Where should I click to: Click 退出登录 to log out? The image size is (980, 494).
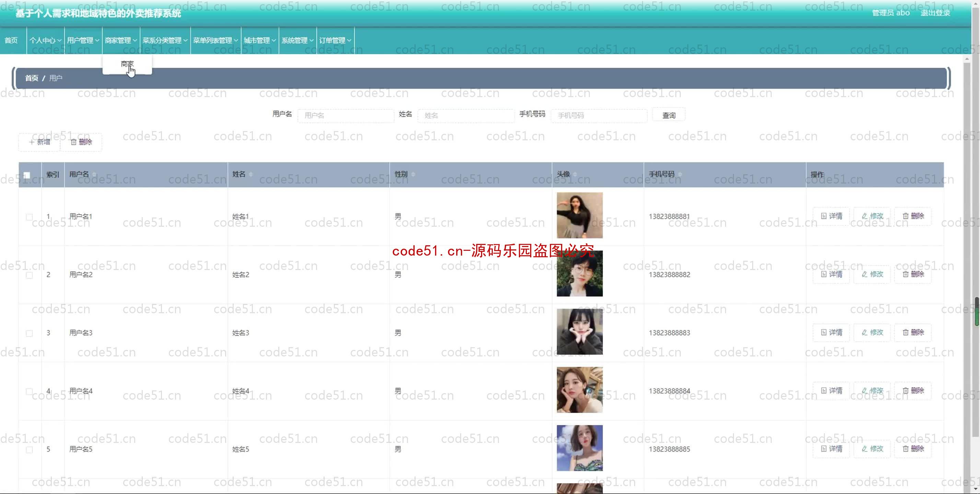click(935, 13)
